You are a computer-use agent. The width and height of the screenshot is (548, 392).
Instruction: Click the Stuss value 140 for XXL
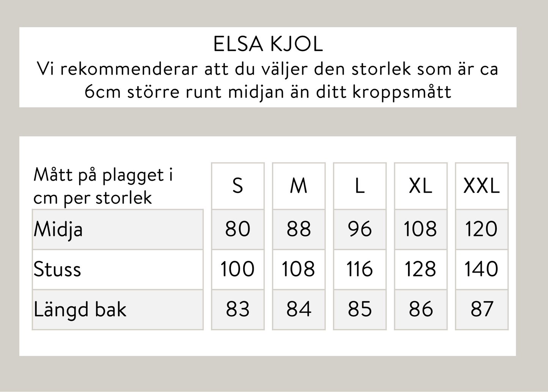481,269
